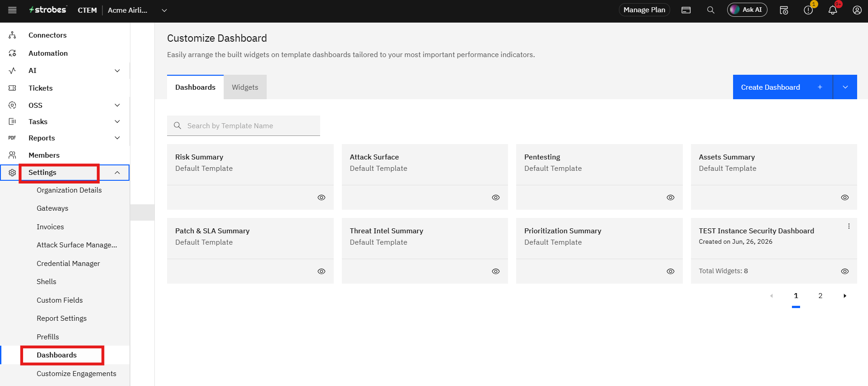
Task: Expand the Reports sidebar section
Action: click(x=117, y=138)
